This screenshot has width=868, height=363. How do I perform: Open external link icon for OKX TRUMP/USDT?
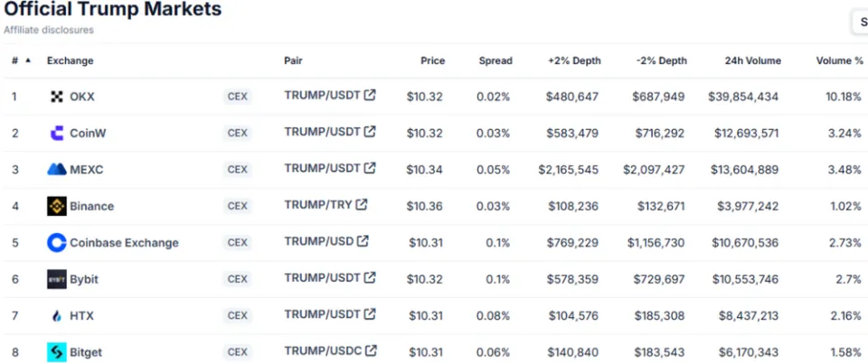pos(370,95)
